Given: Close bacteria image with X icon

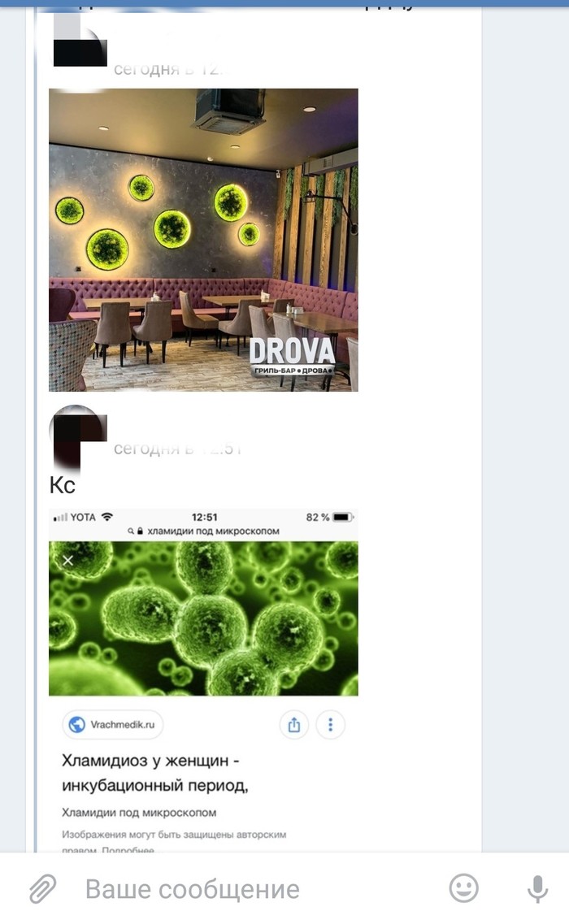Looking at the screenshot, I should [x=68, y=561].
